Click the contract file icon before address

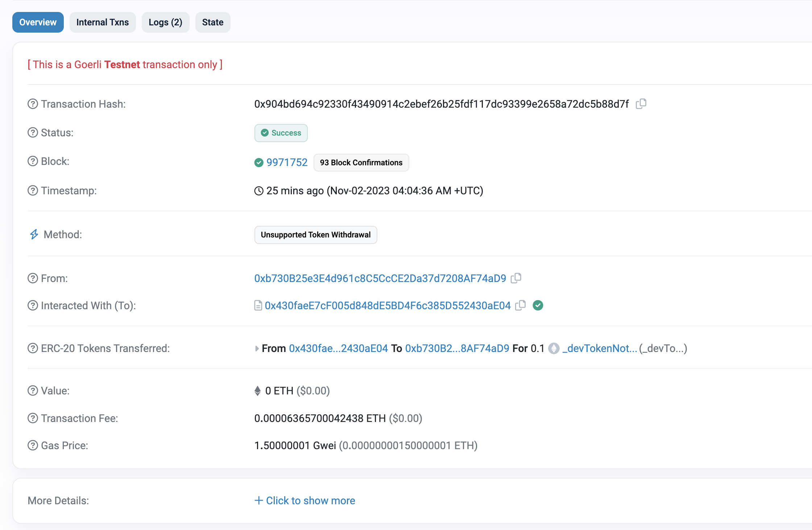(x=258, y=306)
